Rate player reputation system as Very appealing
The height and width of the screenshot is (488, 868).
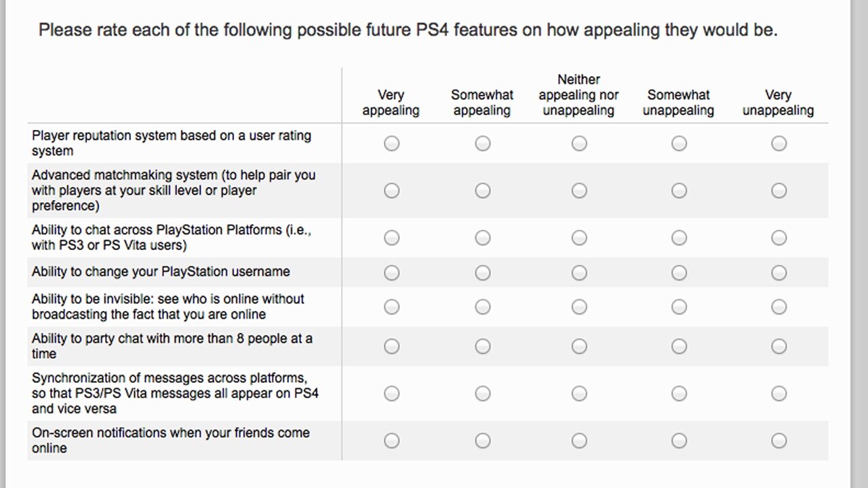(391, 144)
